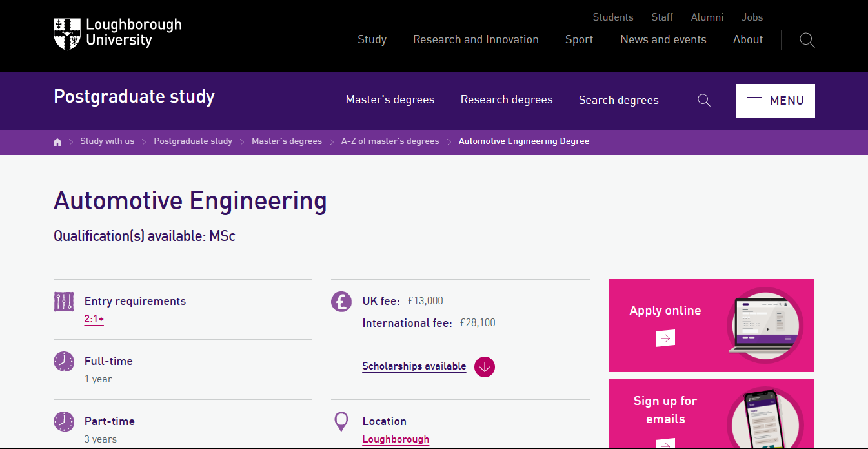This screenshot has height=449, width=868.
Task: Click the Location pin icon
Action: [x=341, y=422]
